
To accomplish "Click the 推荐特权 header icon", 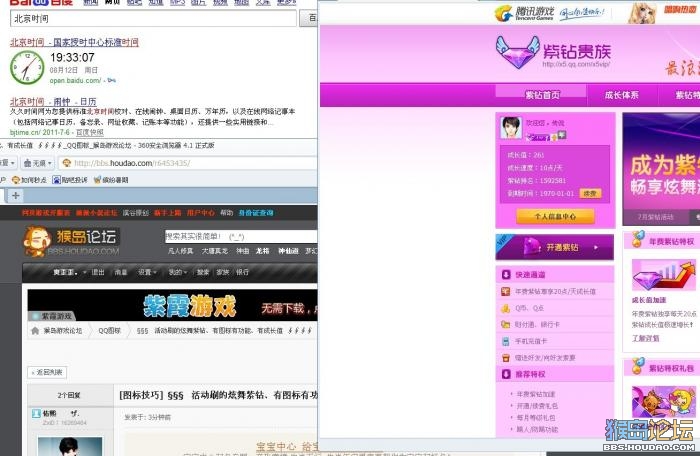I will [x=506, y=374].
